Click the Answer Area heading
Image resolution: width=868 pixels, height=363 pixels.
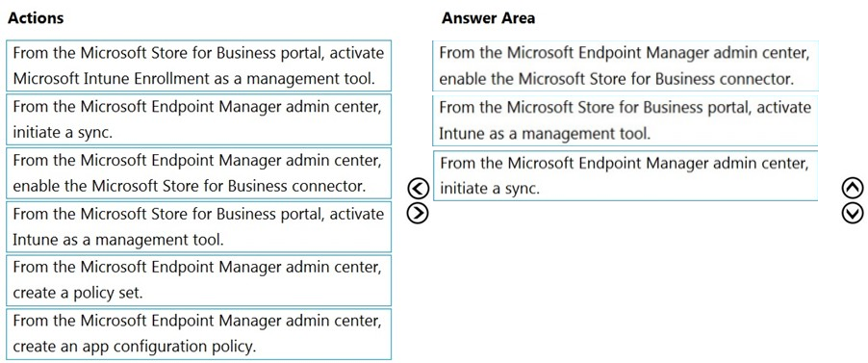(x=488, y=17)
